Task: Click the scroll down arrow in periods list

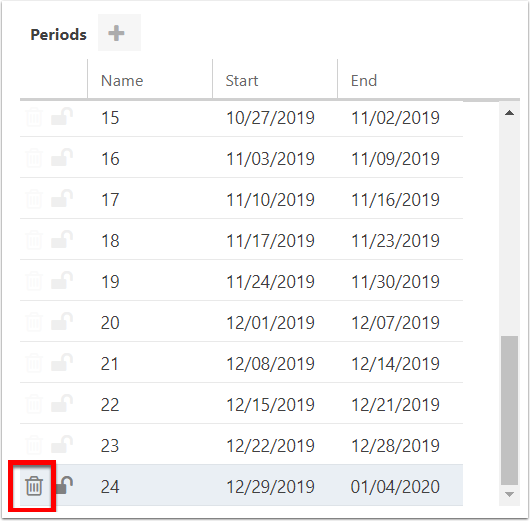Action: tap(509, 495)
